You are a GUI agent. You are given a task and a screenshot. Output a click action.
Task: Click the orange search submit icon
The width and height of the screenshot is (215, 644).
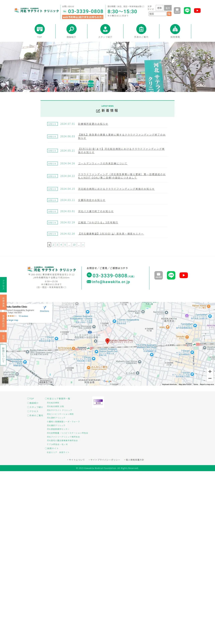169,14
